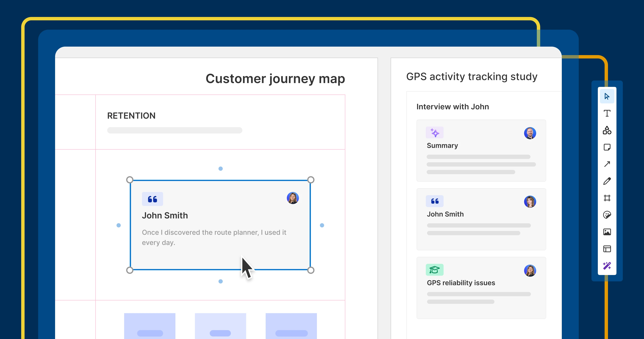The width and height of the screenshot is (644, 339).
Task: Open the Summary insight card
Action: [481, 150]
